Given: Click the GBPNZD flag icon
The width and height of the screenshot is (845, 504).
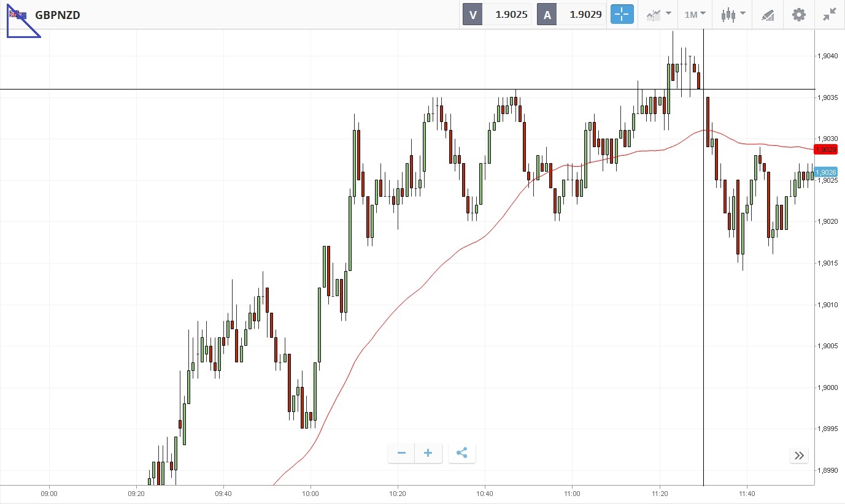Looking at the screenshot, I should [17, 14].
